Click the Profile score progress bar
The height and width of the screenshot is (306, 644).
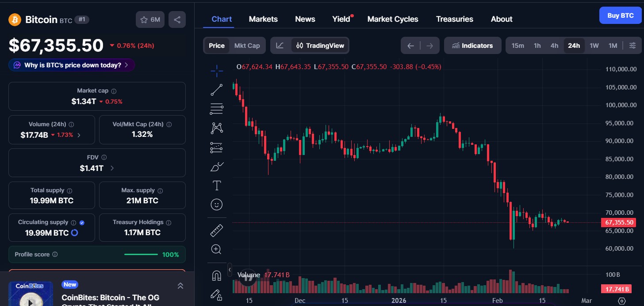coord(141,255)
